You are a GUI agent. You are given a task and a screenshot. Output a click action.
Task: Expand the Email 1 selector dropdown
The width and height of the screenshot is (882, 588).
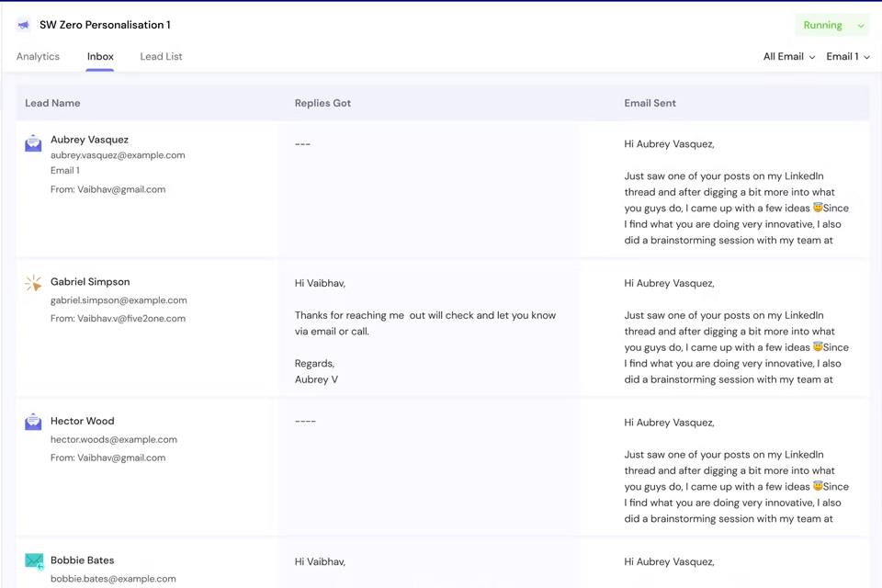(848, 56)
